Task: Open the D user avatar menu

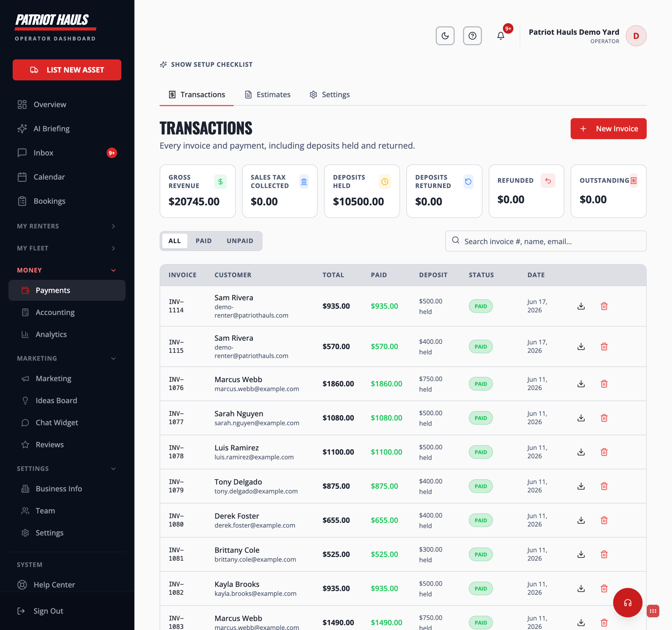Action: point(636,36)
